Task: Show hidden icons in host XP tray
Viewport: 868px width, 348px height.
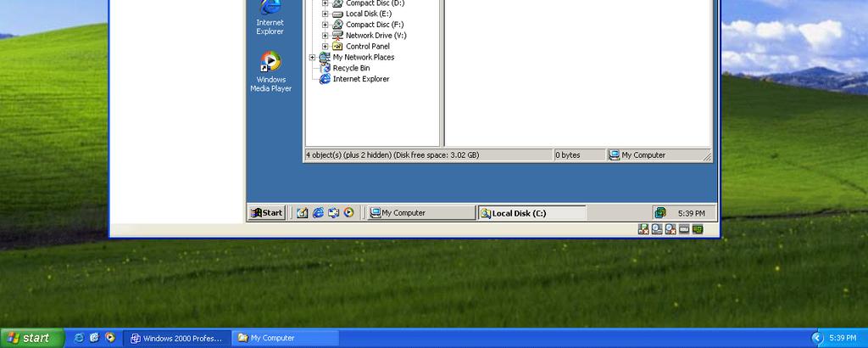Action: point(818,338)
